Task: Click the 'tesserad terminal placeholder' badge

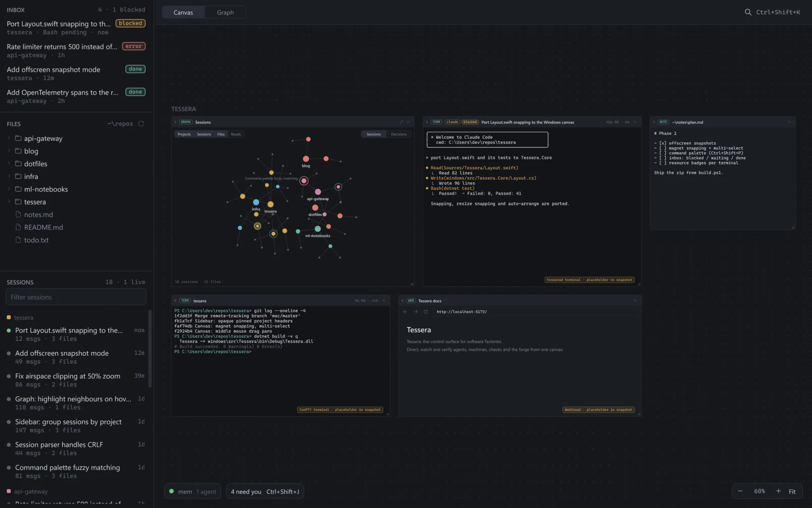Action: click(589, 280)
